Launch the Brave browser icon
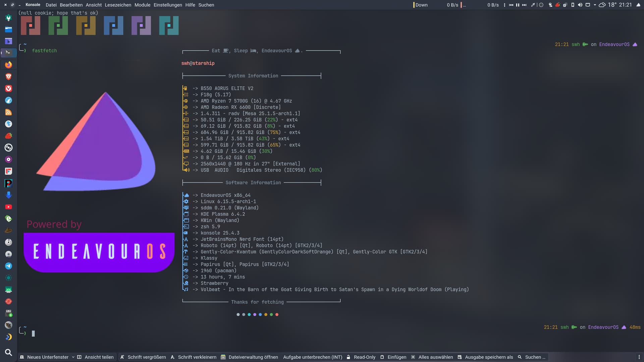Screen dimensions: 644x362 [x=8, y=77]
